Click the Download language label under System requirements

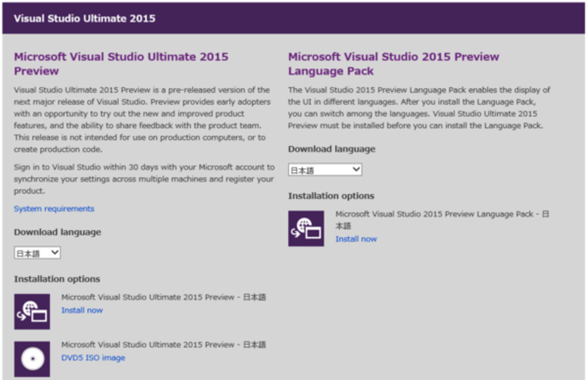pyautogui.click(x=57, y=232)
